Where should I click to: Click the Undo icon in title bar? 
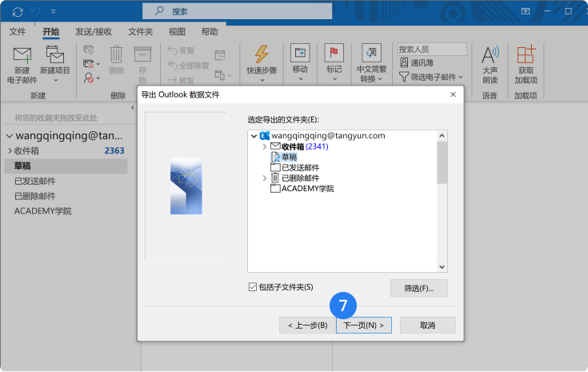coord(36,12)
